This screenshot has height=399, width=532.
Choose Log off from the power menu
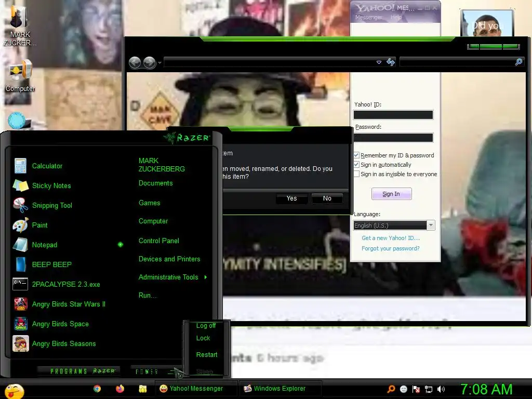click(x=206, y=326)
